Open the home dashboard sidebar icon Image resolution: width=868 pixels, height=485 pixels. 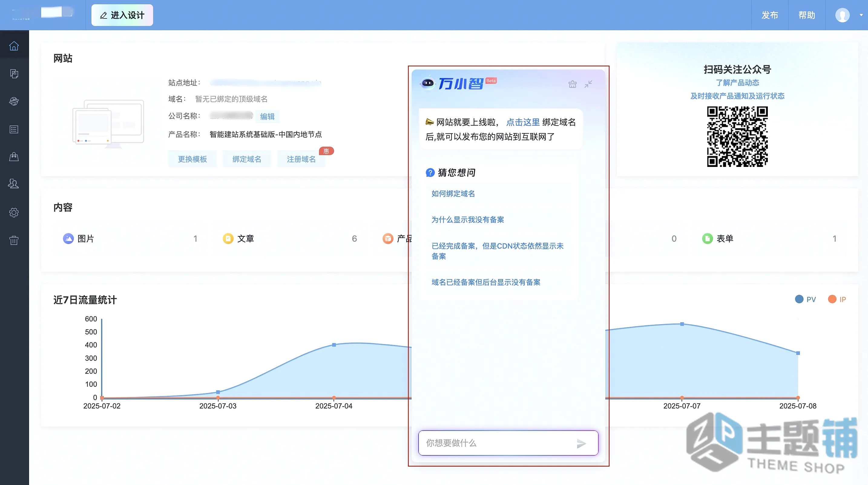(14, 46)
